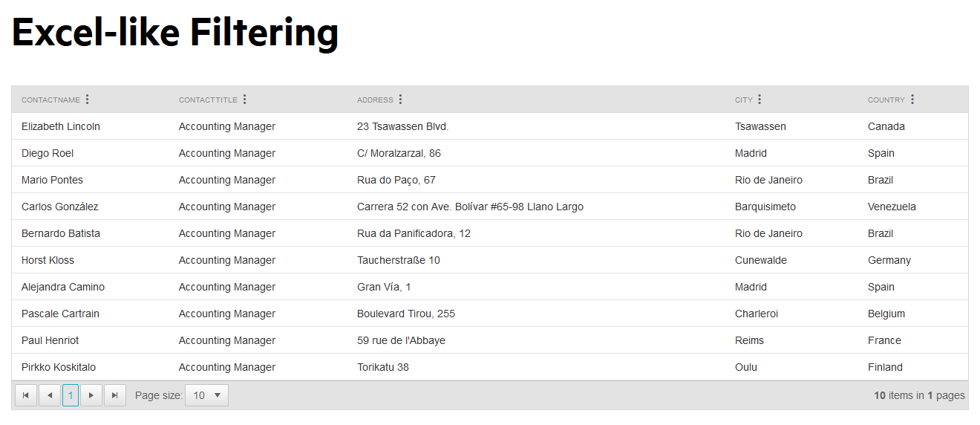Select page number 1 in pager
Image resolution: width=980 pixels, height=425 pixels.
point(71,395)
